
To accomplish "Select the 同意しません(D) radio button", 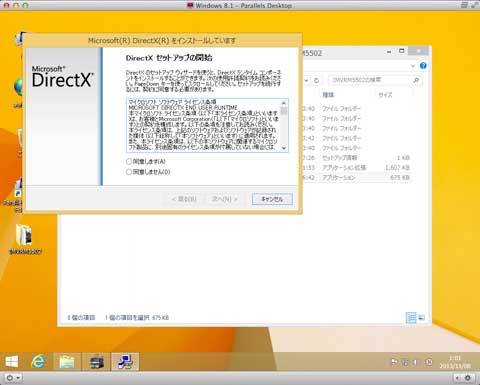I will (x=129, y=172).
